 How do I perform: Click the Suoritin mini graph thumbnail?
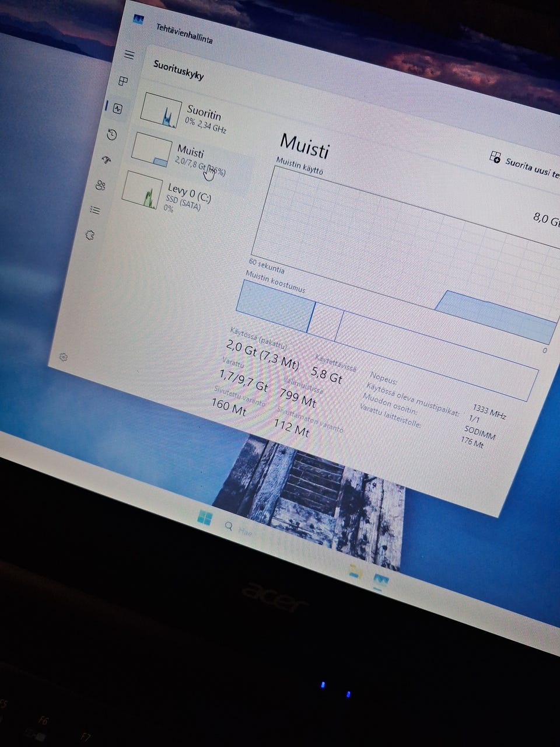click(x=161, y=110)
